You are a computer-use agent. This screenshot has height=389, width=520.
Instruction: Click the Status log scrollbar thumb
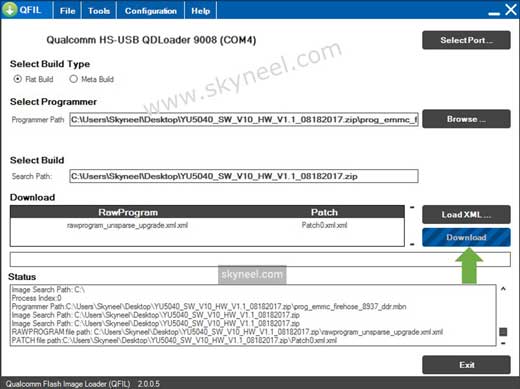tap(503, 332)
